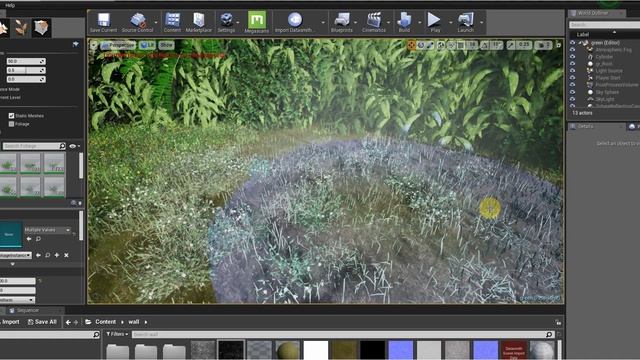This screenshot has width=640, height=360.
Task: Enable the Static Meshes filter checkbox
Action: point(11,116)
